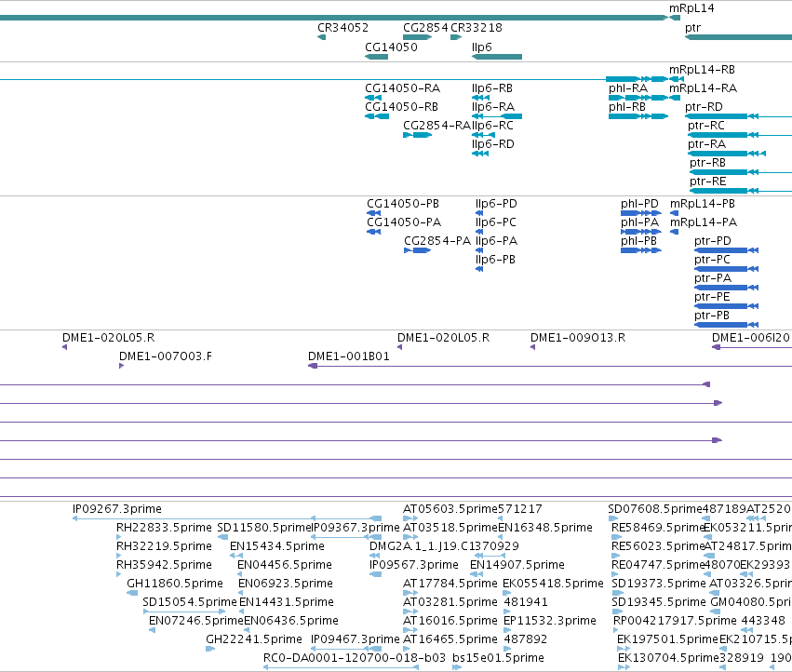
Task: Click the bs15e01.5prime EST label
Action: click(499, 658)
